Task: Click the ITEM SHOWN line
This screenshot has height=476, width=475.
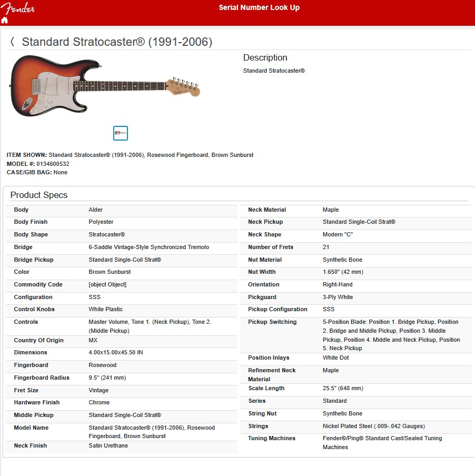Action: pyautogui.click(x=130, y=155)
